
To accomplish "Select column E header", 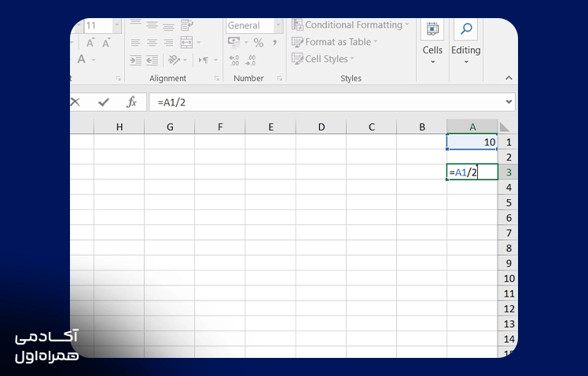I will [x=270, y=127].
